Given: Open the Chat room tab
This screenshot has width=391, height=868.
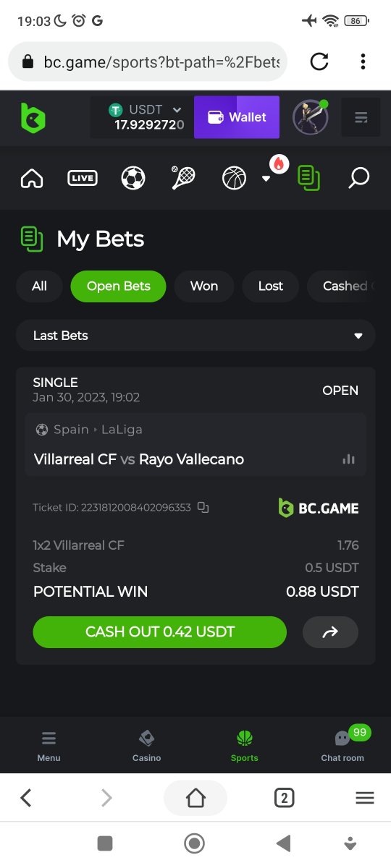Looking at the screenshot, I should 342,746.
